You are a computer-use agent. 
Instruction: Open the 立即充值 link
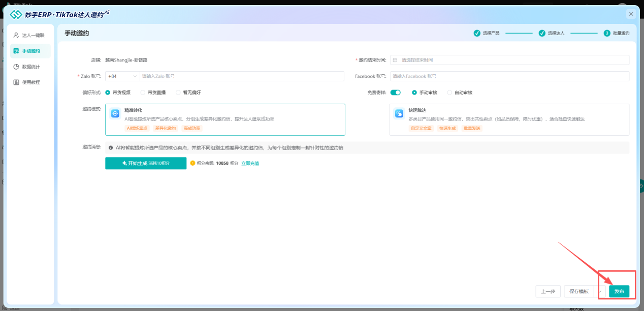250,163
